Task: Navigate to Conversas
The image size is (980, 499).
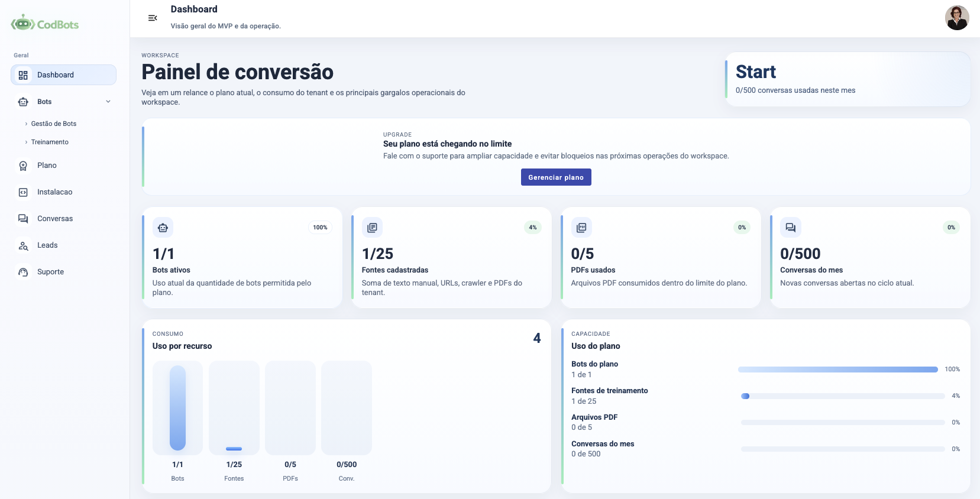Action: tap(63, 219)
